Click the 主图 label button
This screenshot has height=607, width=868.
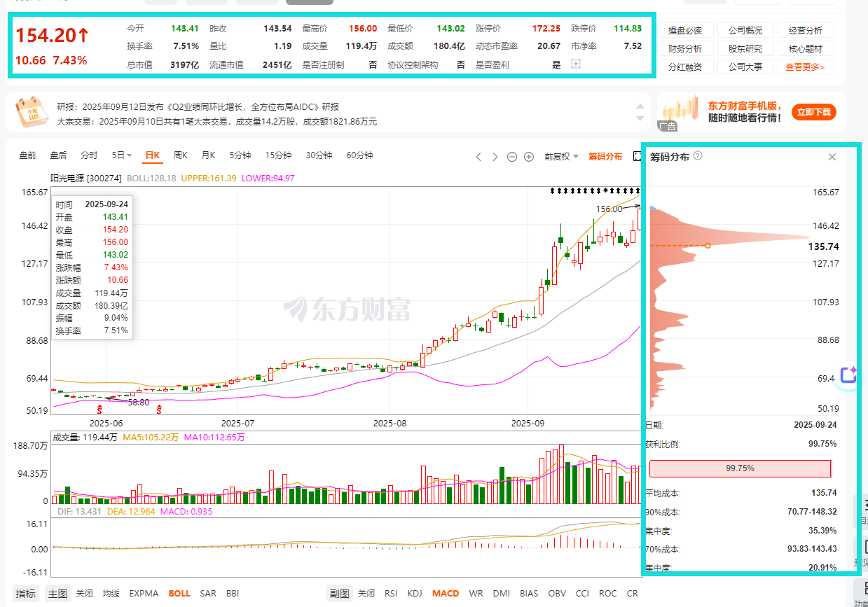coord(57,593)
